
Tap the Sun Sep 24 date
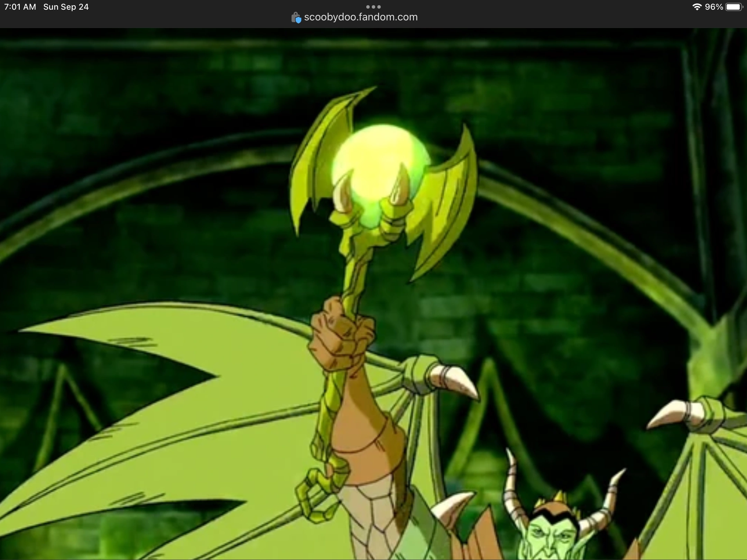point(66,7)
